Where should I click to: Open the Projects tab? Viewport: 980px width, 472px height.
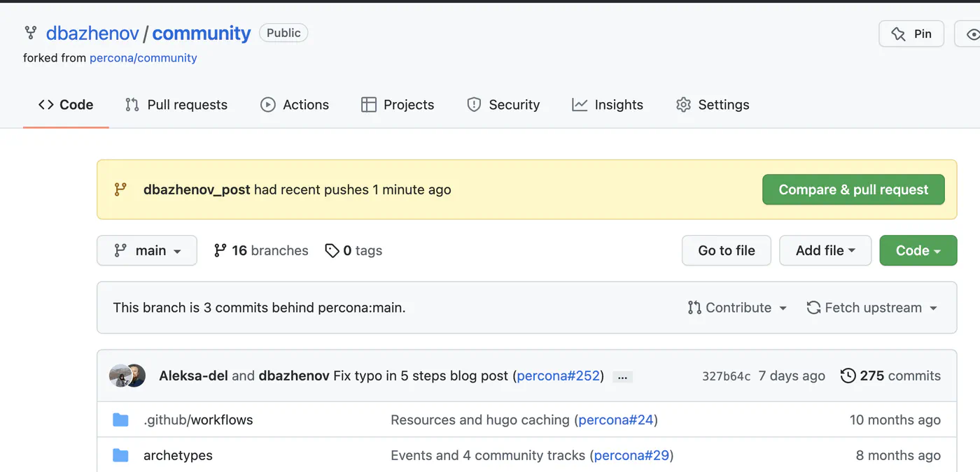(398, 105)
